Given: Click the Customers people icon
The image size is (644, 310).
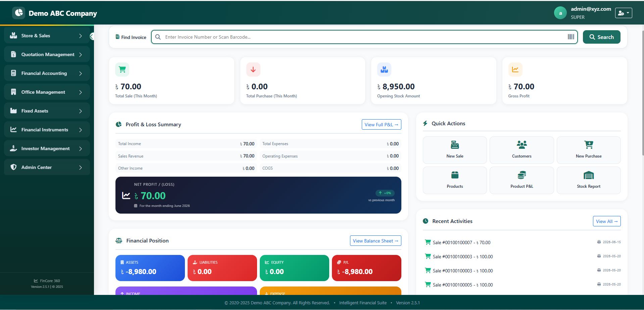Looking at the screenshot, I should click(522, 145).
